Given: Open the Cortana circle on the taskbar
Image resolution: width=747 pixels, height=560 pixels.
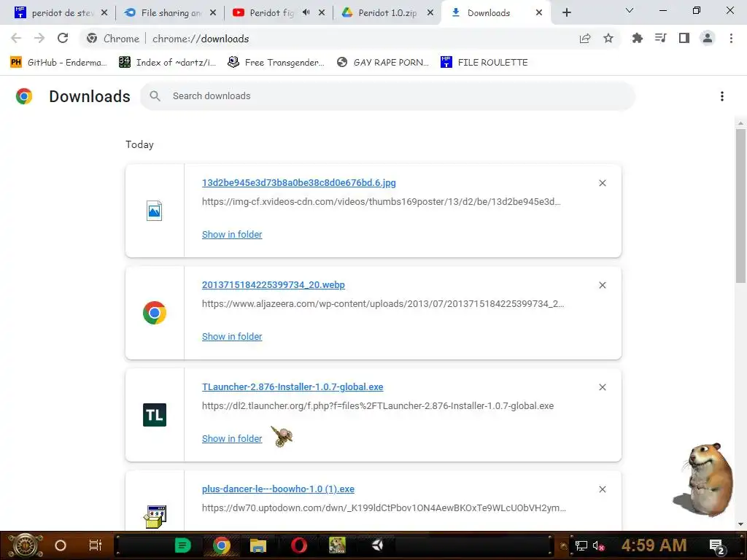Looking at the screenshot, I should [61, 545].
